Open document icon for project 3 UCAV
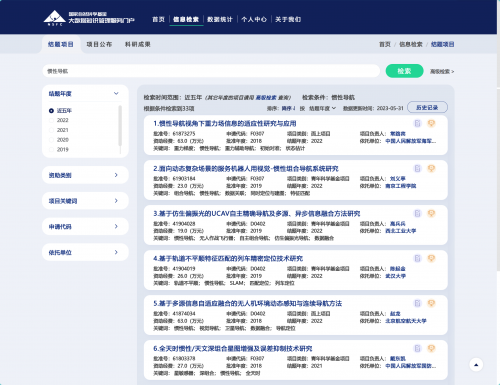Image resolution: width=500 pixels, height=385 pixels. (417, 213)
